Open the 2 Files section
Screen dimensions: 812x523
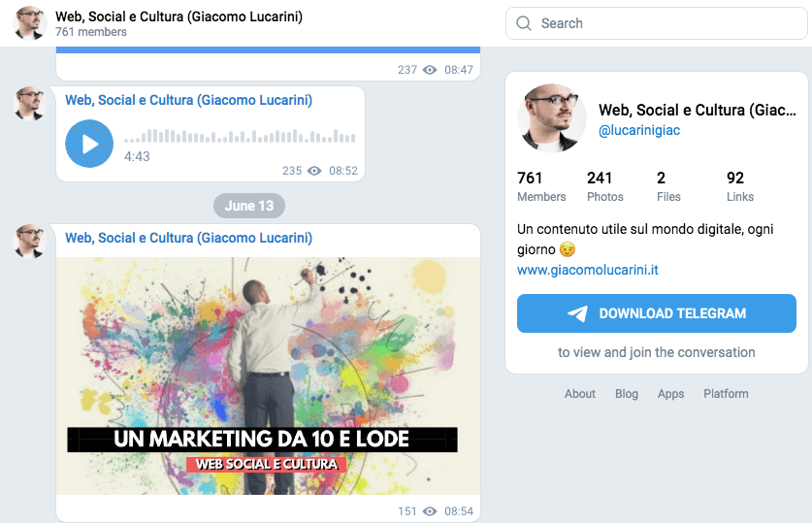669,186
